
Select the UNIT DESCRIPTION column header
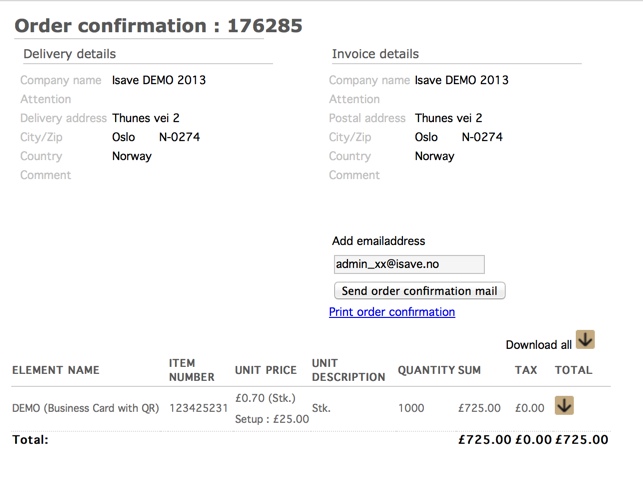349,370
